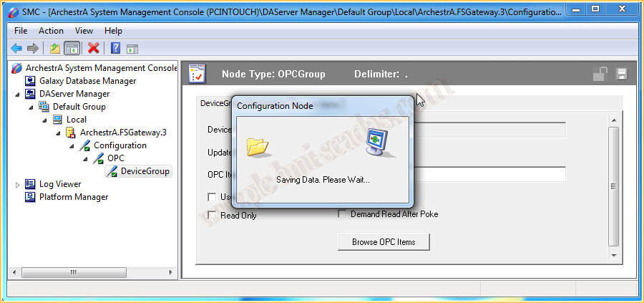Select Galaxy Database Manager in tree
This screenshot has width=644, height=303.
coord(87,81)
